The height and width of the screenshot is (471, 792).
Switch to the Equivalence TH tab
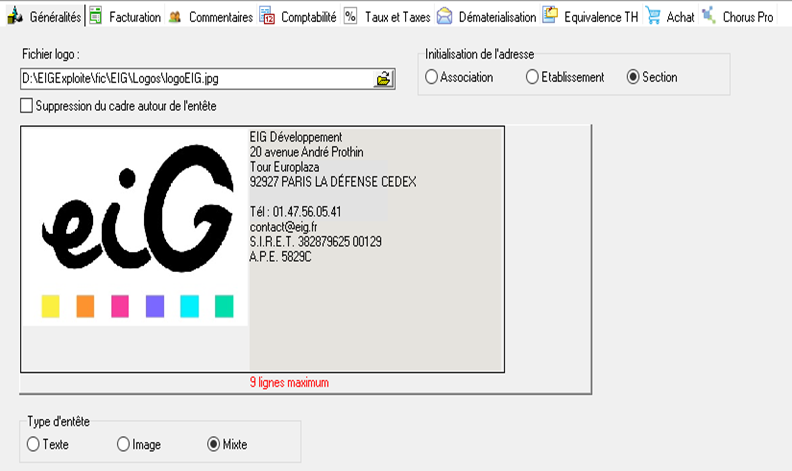pos(591,17)
